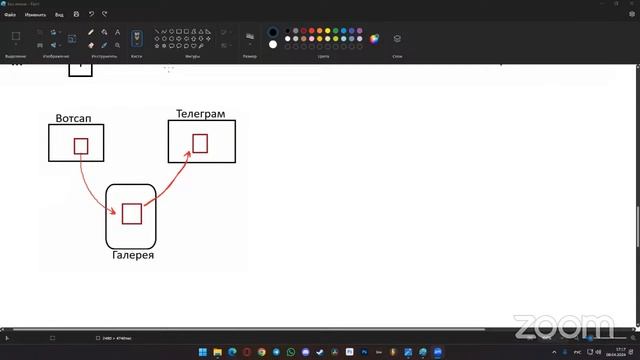Pick the Pencil tool
Screen dimensions: 640x360
coord(91,32)
